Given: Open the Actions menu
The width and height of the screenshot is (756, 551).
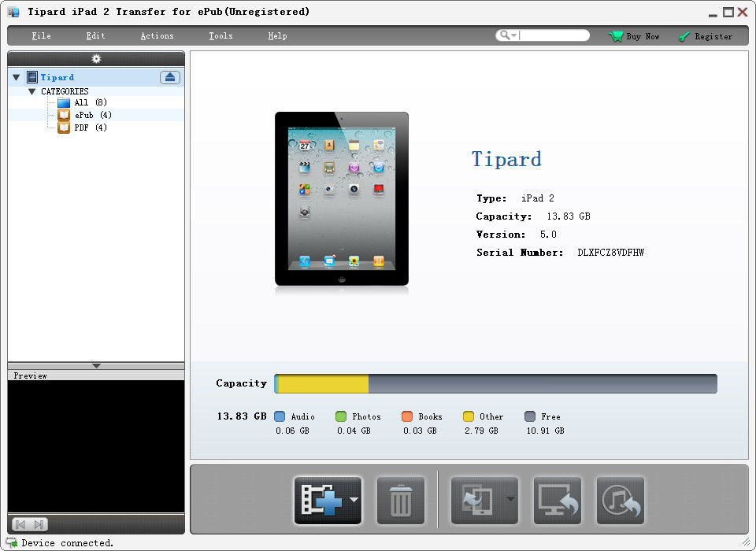Looking at the screenshot, I should click(x=157, y=35).
